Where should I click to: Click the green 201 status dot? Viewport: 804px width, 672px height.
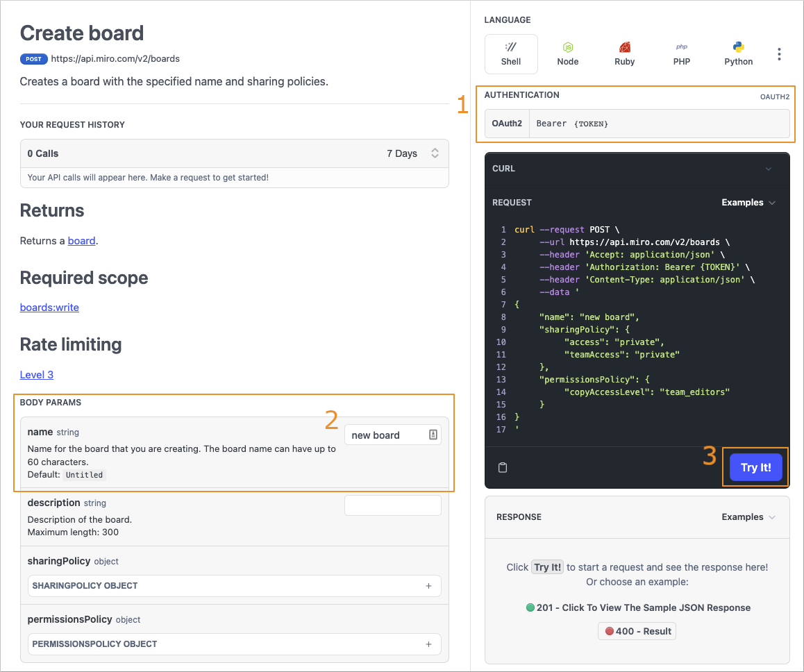click(x=530, y=607)
